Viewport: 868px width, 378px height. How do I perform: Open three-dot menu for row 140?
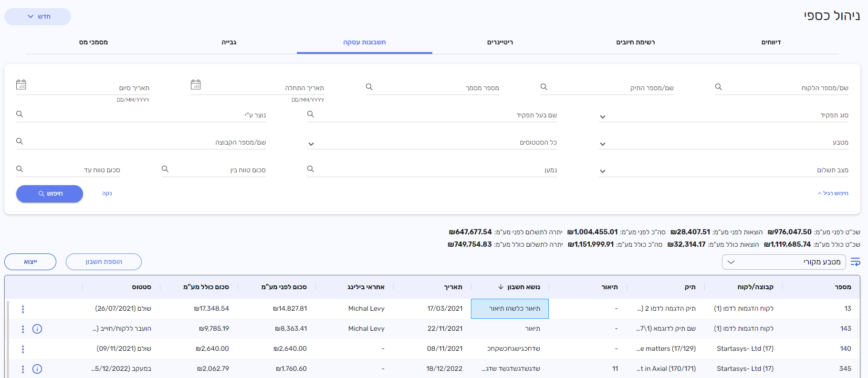[x=23, y=349]
